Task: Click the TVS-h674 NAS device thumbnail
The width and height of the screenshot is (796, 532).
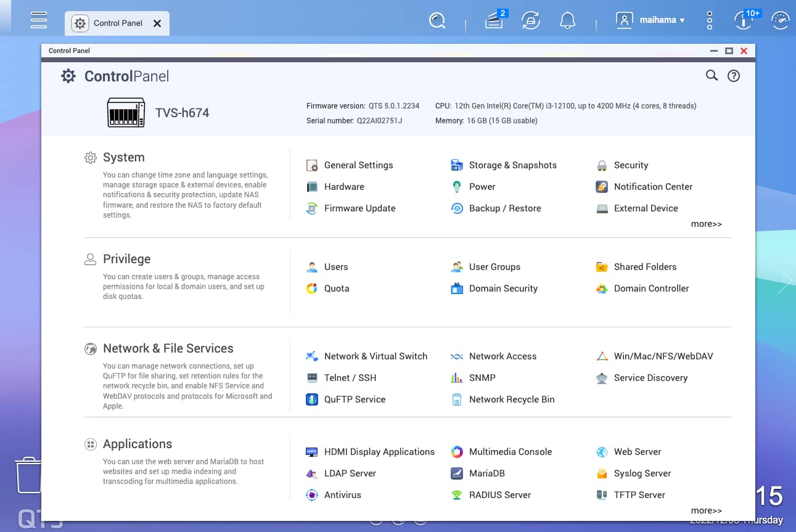Action: (x=126, y=113)
